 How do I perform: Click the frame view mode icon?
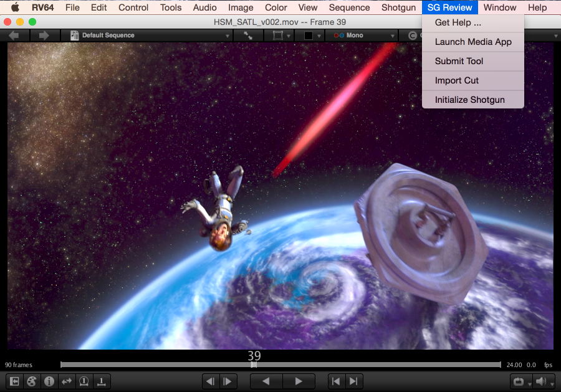277,36
